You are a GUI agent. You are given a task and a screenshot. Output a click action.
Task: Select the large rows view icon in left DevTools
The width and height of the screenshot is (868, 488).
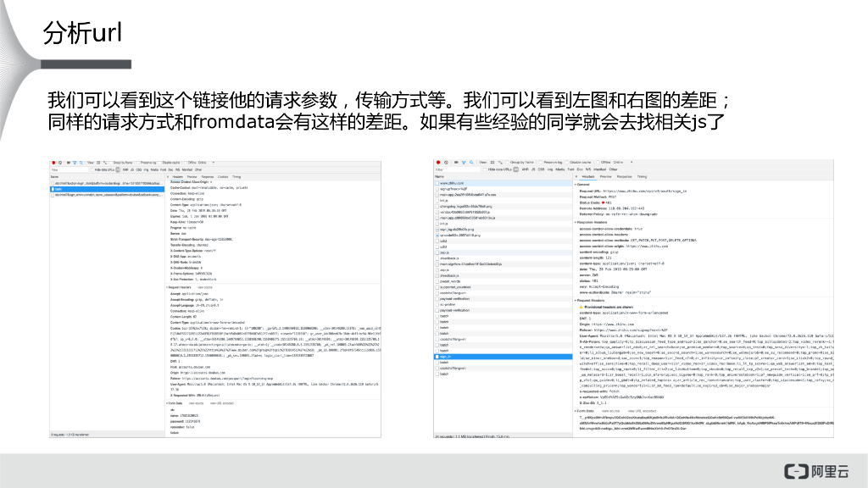click(x=98, y=163)
